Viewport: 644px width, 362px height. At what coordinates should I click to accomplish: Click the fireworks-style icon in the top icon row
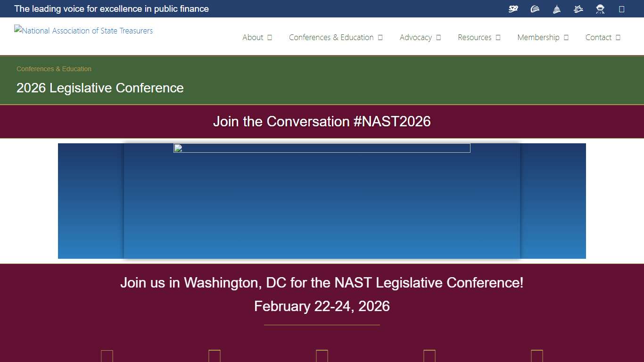tap(578, 8)
